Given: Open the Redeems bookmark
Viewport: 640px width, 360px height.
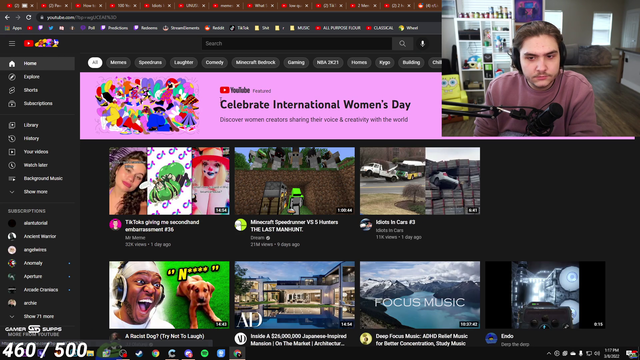Looking at the screenshot, I should 146,28.
